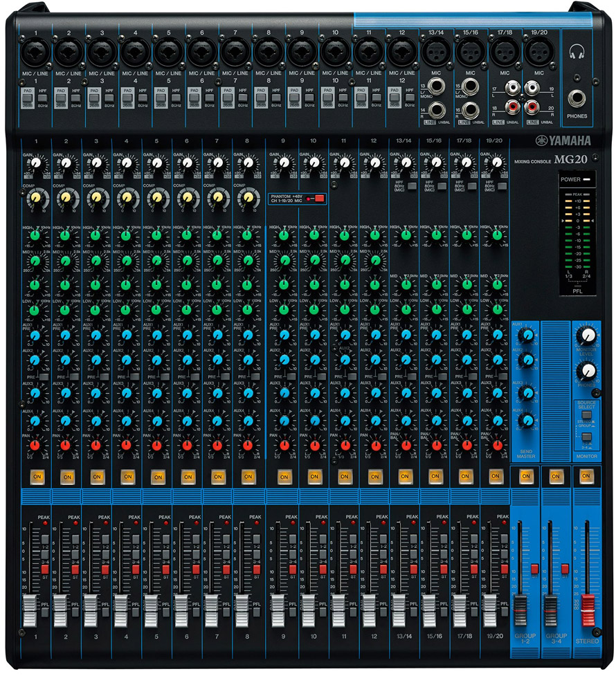The height and width of the screenshot is (676, 616).
Task: Click the channel 12 red PAN knob
Action: pyautogui.click(x=375, y=446)
